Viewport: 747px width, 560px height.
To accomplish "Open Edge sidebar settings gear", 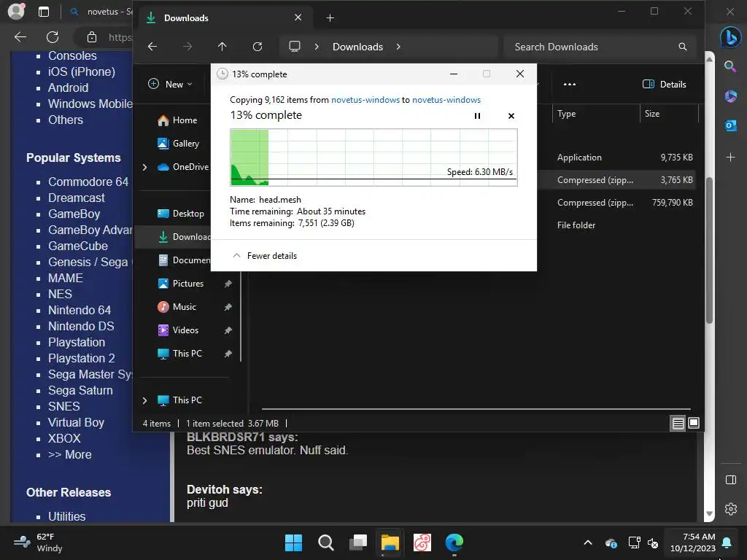I will (x=731, y=508).
